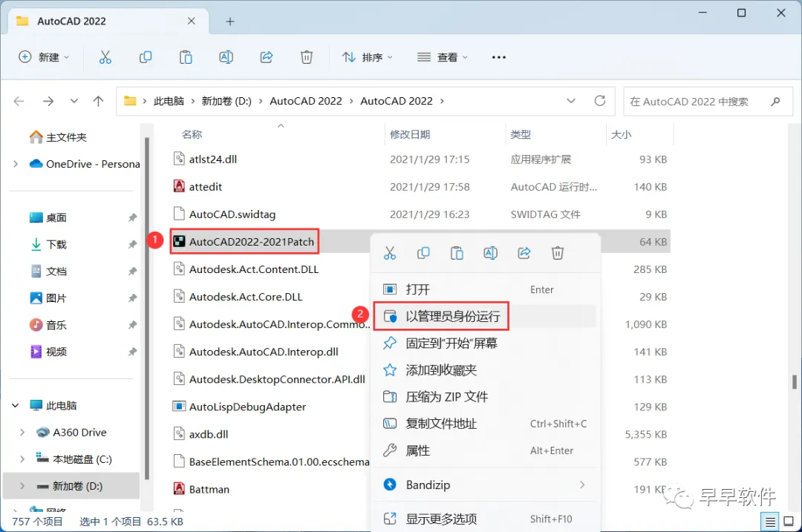
Task: Select Pin to Start (固定到"开始"屏幕)
Action: pyautogui.click(x=486, y=343)
